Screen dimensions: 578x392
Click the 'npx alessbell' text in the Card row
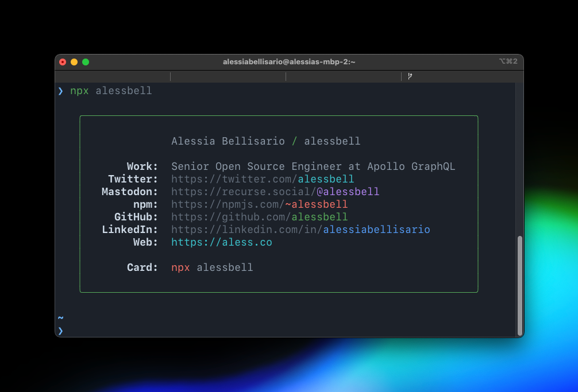click(212, 267)
